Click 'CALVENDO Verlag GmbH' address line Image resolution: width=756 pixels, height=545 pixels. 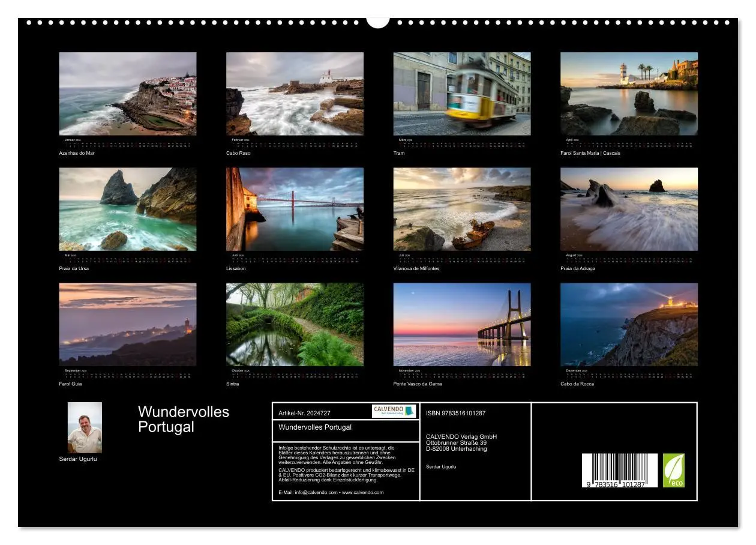click(461, 436)
